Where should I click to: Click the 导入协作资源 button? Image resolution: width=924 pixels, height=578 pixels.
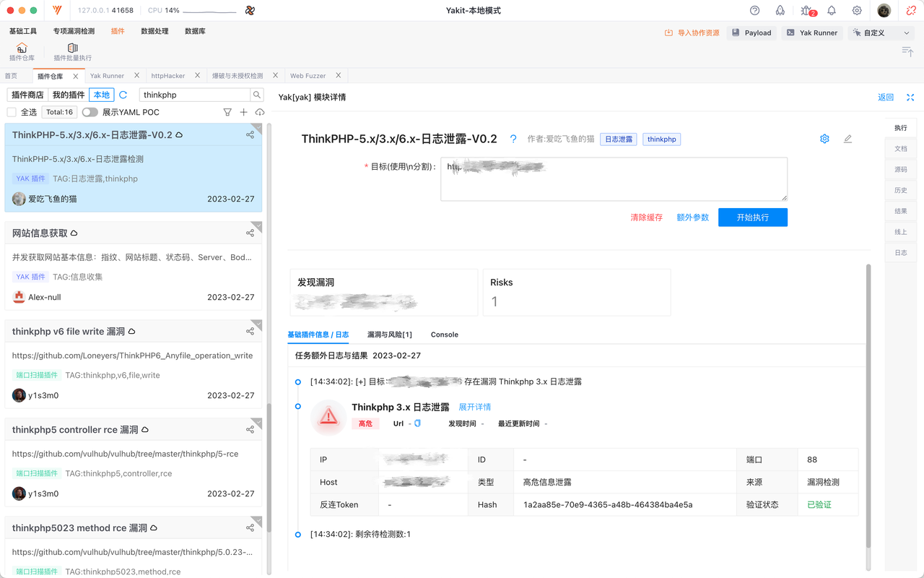click(692, 33)
